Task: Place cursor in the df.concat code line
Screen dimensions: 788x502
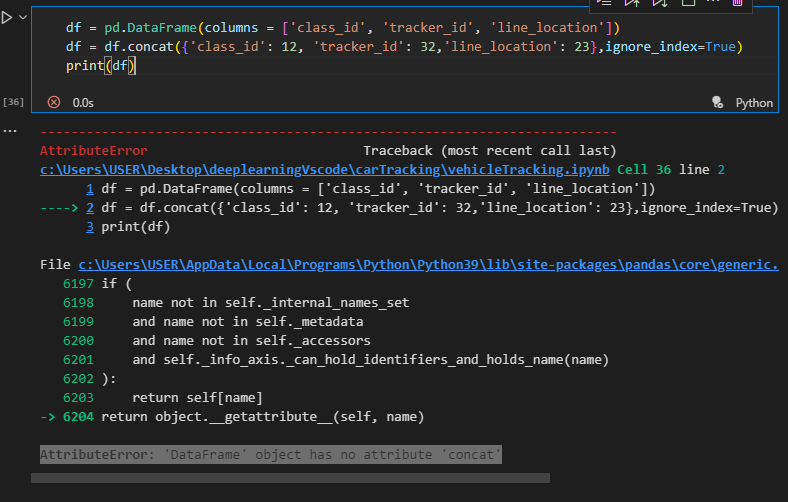Action: point(404,47)
